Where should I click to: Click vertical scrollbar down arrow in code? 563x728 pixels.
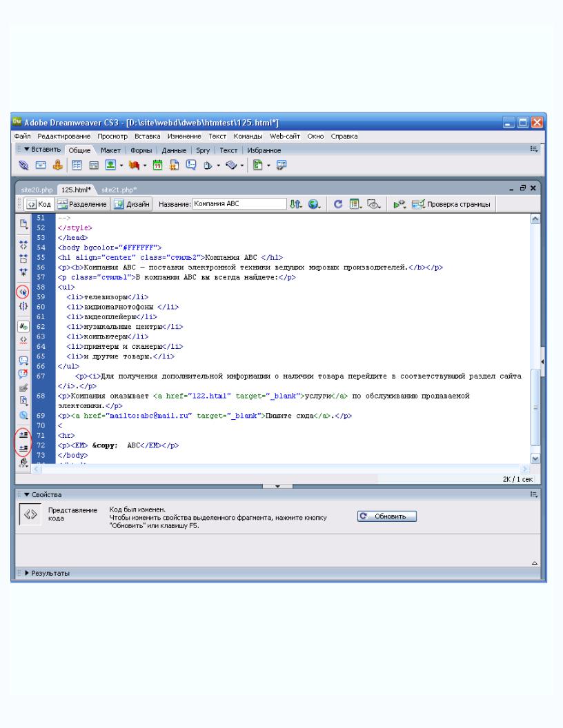click(x=535, y=458)
